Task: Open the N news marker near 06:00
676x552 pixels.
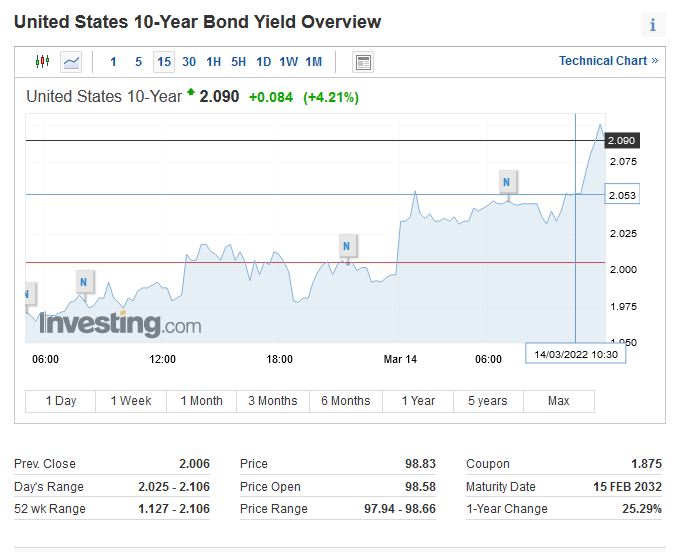Action: [x=84, y=282]
